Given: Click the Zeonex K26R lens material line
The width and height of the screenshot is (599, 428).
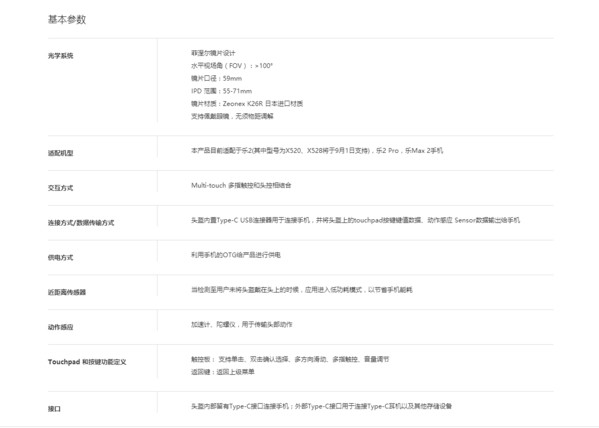Looking at the screenshot, I should (247, 103).
